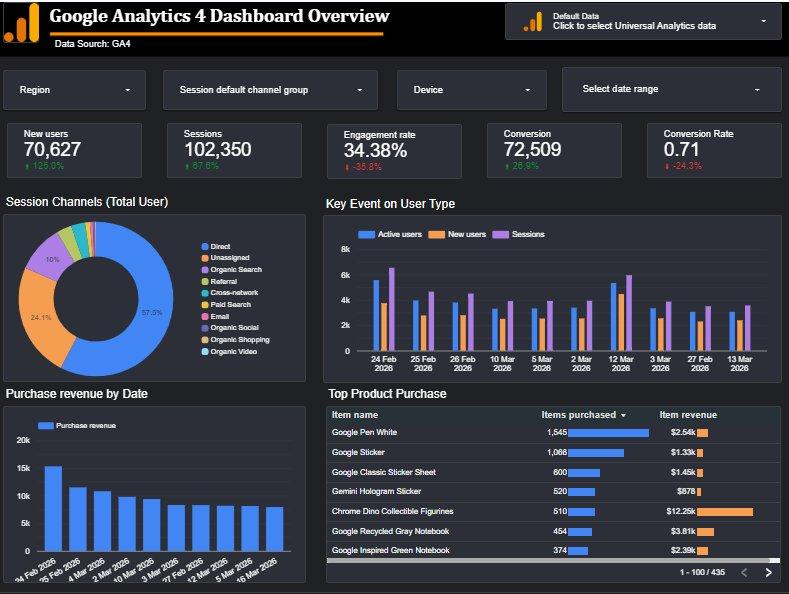Toggle Direct legend entry in donut chart

(216, 246)
